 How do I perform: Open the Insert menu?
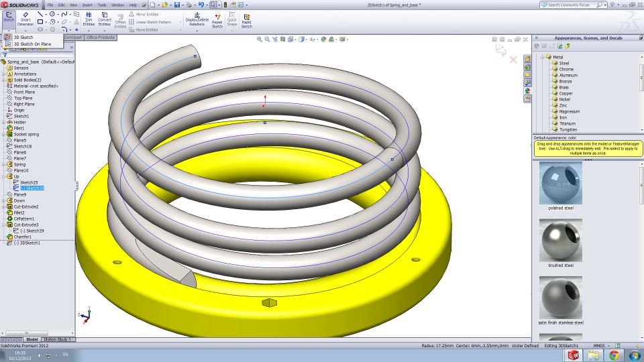(x=87, y=5)
